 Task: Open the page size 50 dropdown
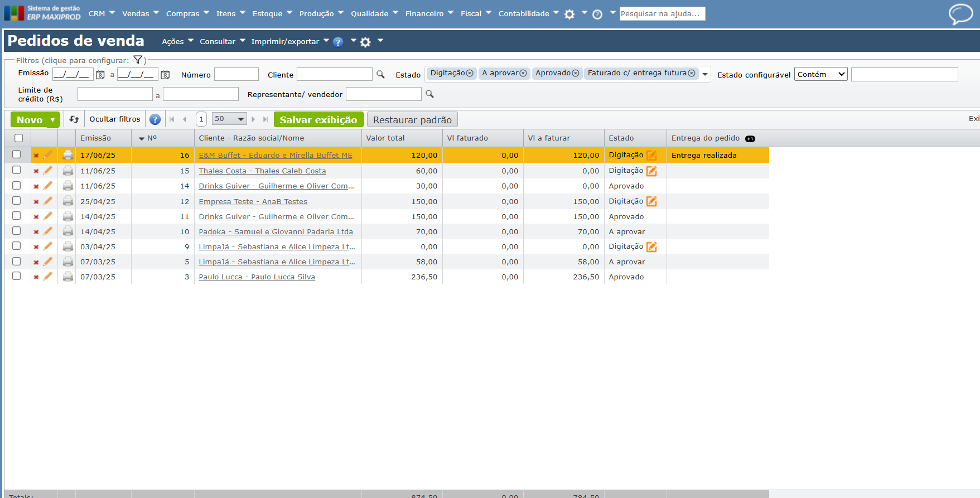coord(229,119)
